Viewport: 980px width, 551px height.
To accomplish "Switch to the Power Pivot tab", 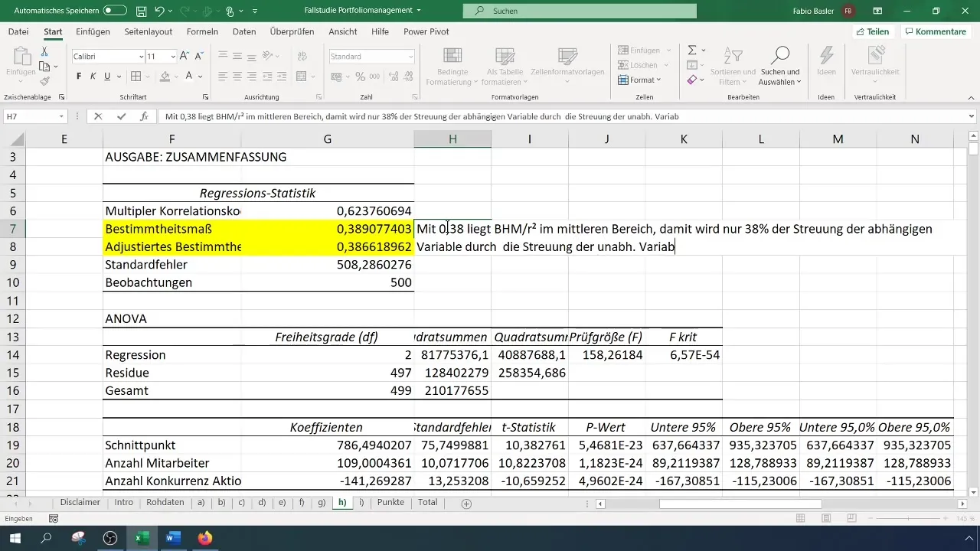I will tap(426, 31).
